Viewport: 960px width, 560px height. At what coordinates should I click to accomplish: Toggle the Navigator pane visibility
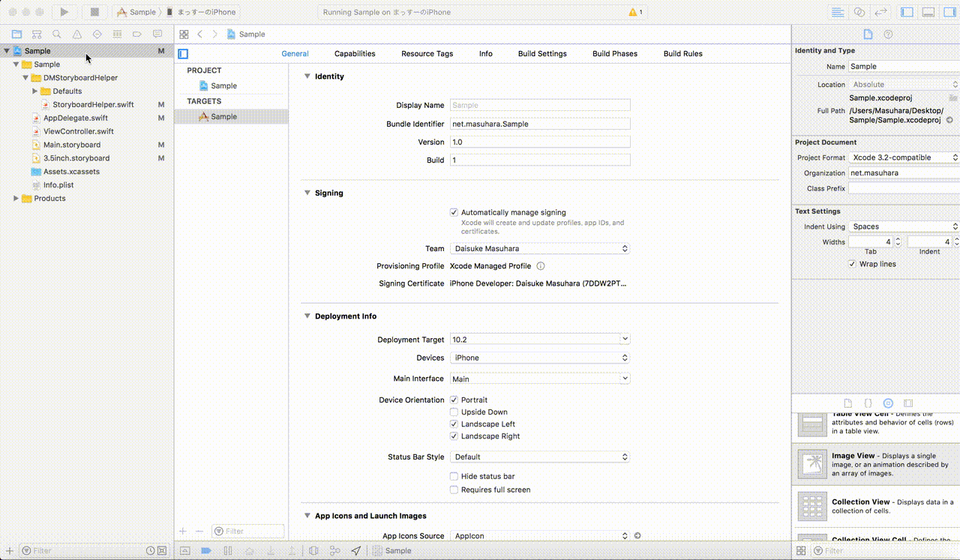[x=907, y=12]
